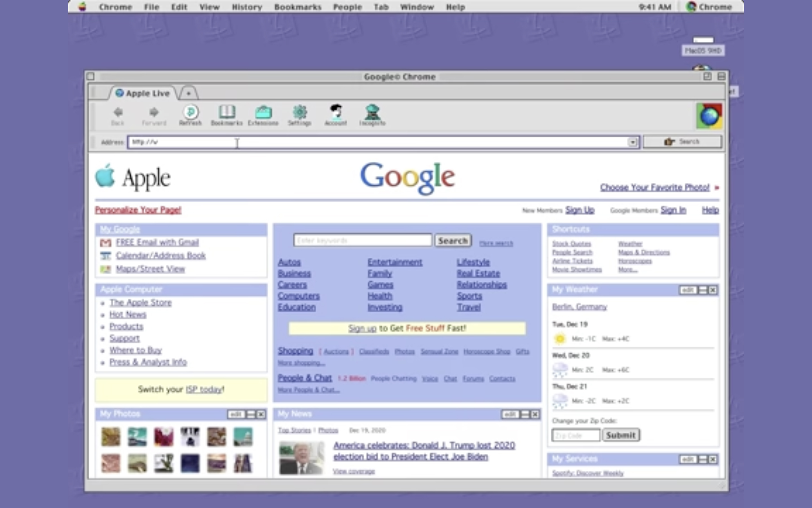Click the Sign Up link
Image resolution: width=812 pixels, height=508 pixels.
click(580, 210)
